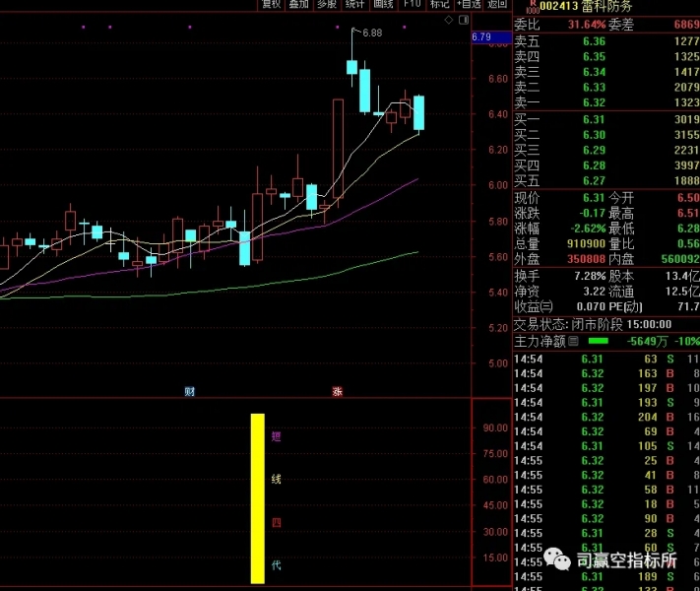This screenshot has width=700, height=591.
Task: Click the 涨 marker on the chart
Action: 337,392
